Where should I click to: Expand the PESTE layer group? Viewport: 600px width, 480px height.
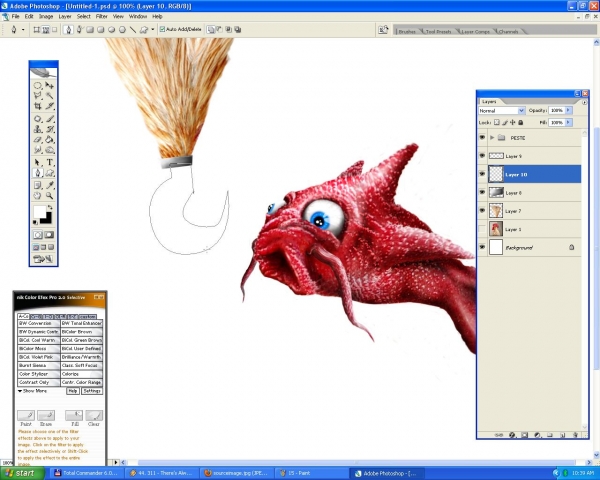[x=492, y=137]
